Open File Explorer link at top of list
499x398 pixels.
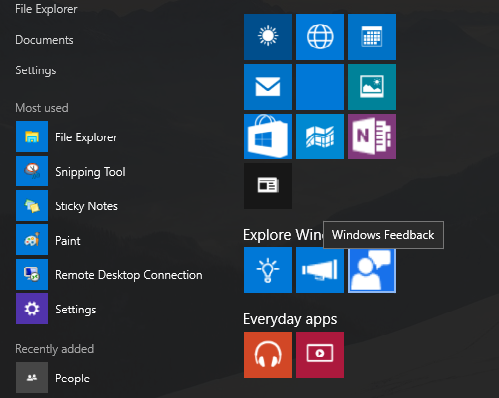click(46, 9)
